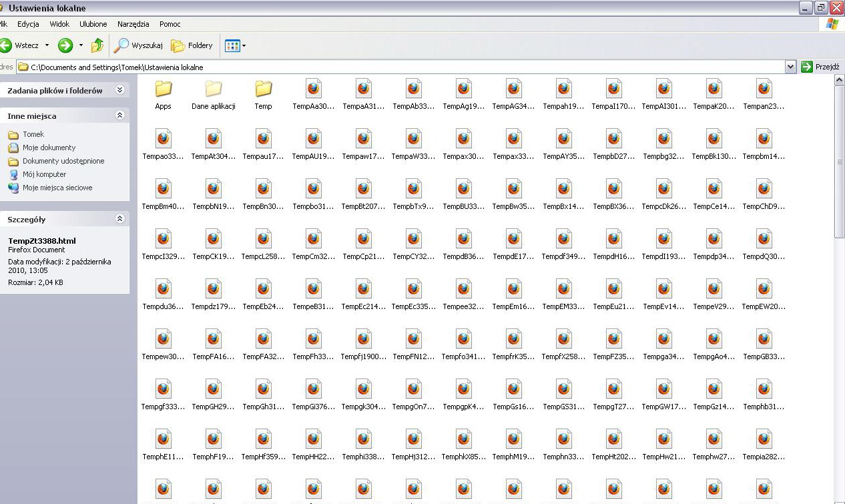
Task: Select the Tempdf349 Firefox file icon
Action: (x=564, y=238)
